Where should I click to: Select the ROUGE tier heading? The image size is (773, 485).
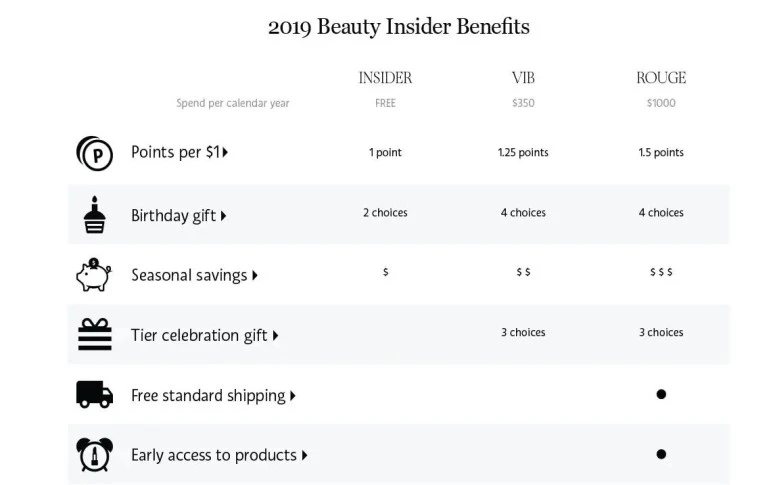tap(661, 78)
